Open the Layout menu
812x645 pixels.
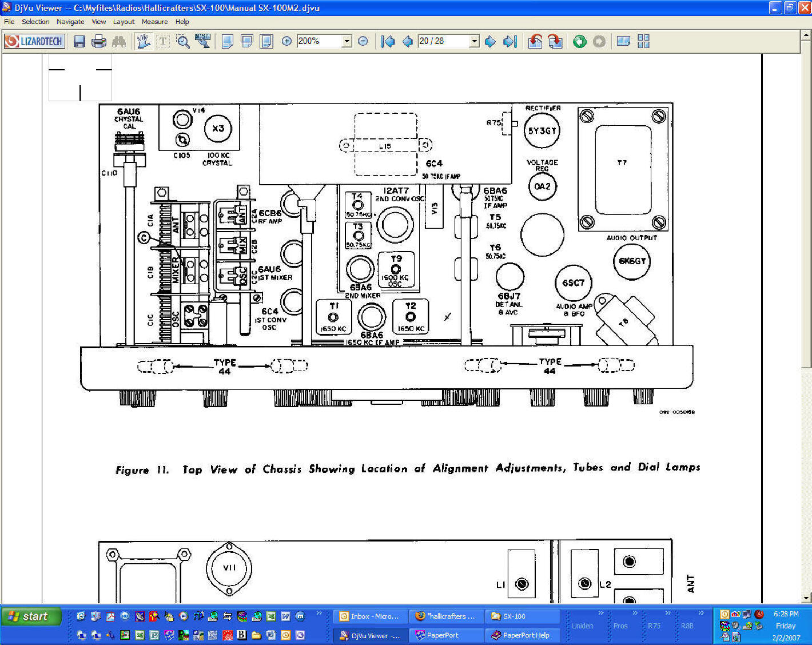(124, 22)
